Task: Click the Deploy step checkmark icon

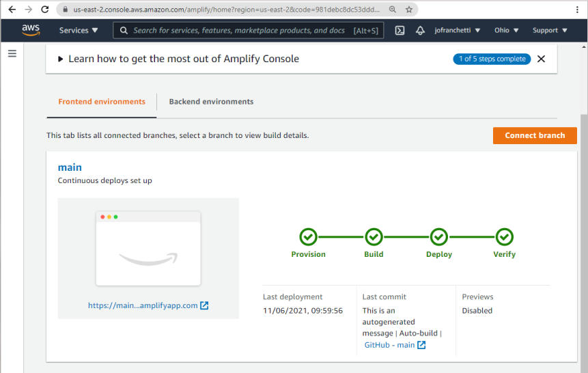Action: pos(439,237)
